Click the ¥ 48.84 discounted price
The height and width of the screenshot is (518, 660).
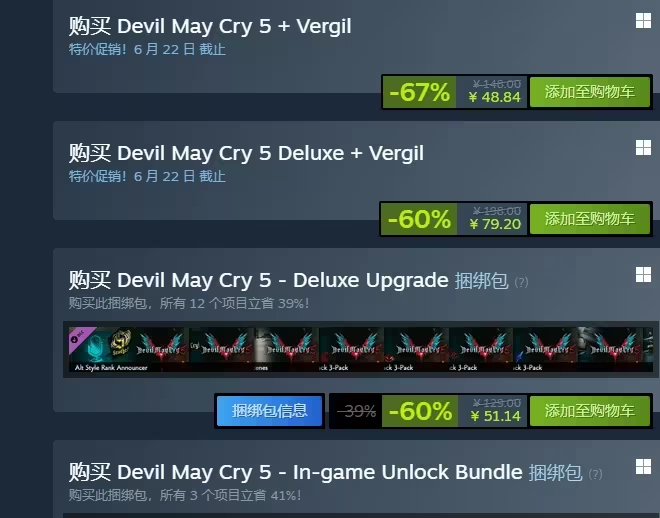[x=495, y=97]
